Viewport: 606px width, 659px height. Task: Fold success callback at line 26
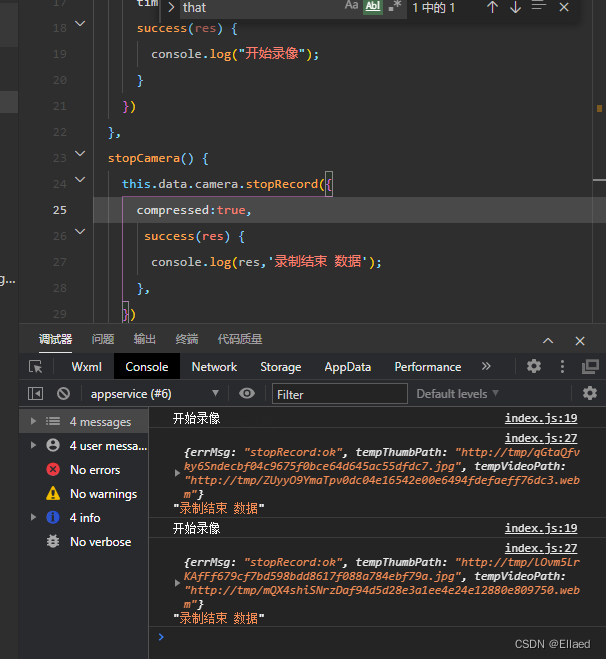point(80,232)
